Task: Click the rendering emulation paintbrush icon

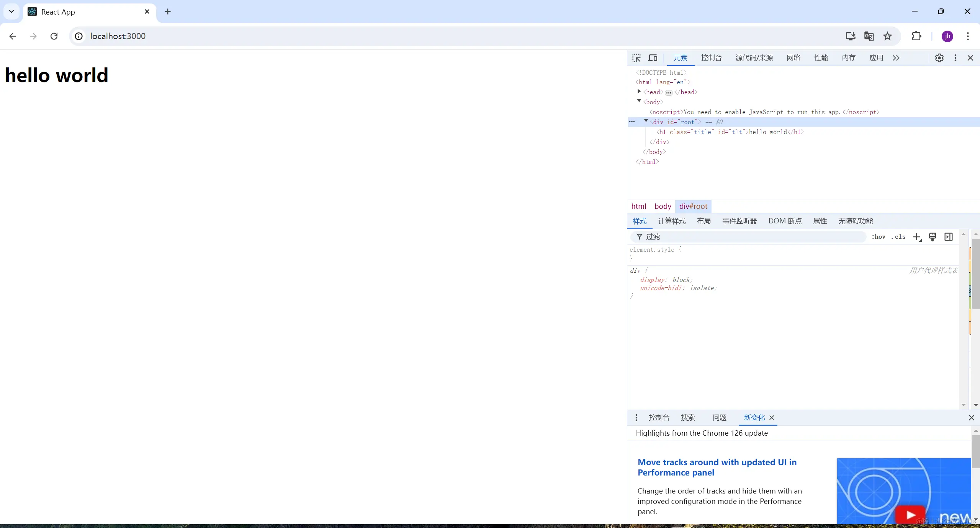Action: click(933, 237)
